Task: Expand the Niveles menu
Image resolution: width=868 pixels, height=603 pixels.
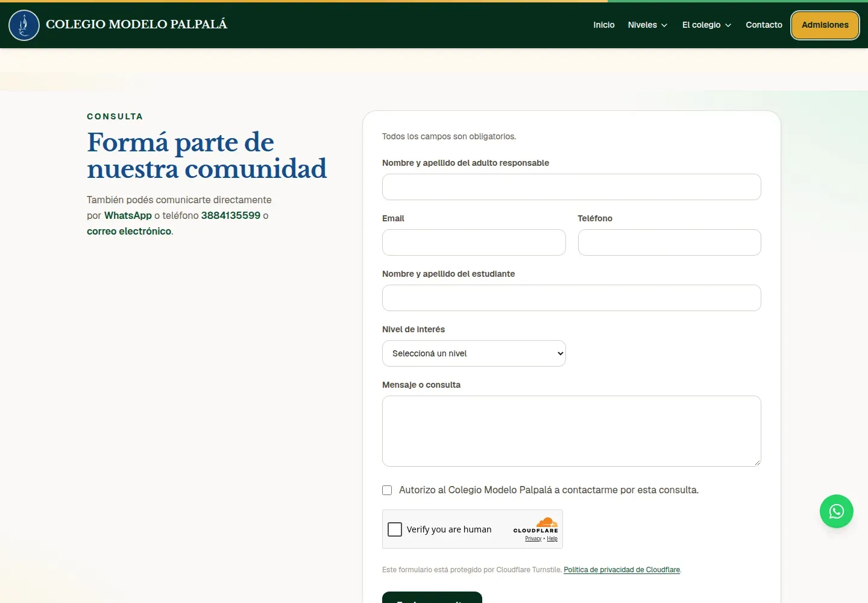Action: pyautogui.click(x=648, y=25)
